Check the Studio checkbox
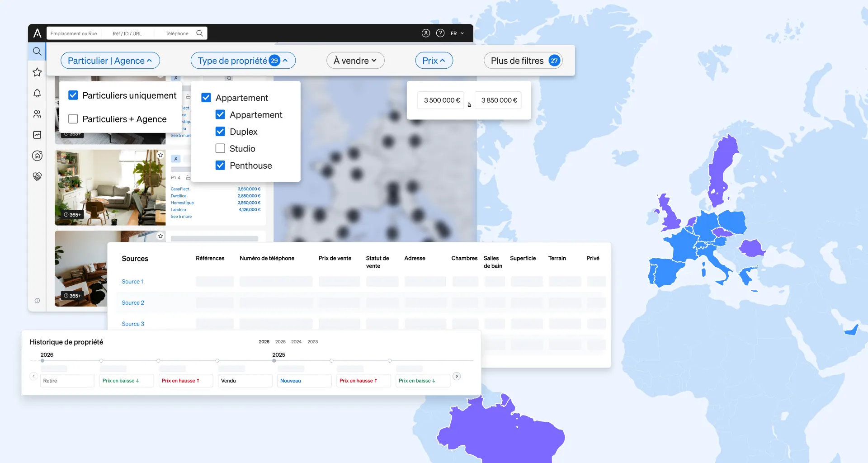The height and width of the screenshot is (463, 868). (x=220, y=149)
